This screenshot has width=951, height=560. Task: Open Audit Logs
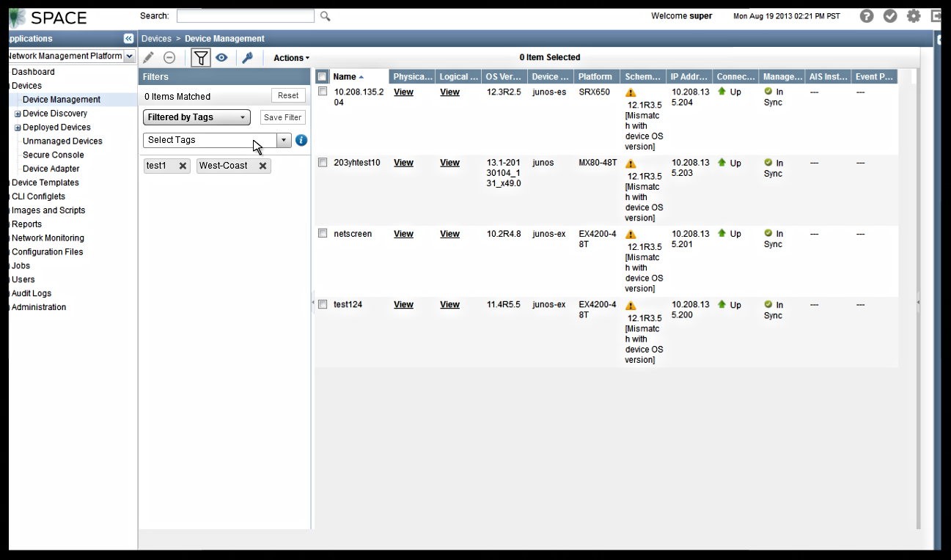pyautogui.click(x=32, y=294)
